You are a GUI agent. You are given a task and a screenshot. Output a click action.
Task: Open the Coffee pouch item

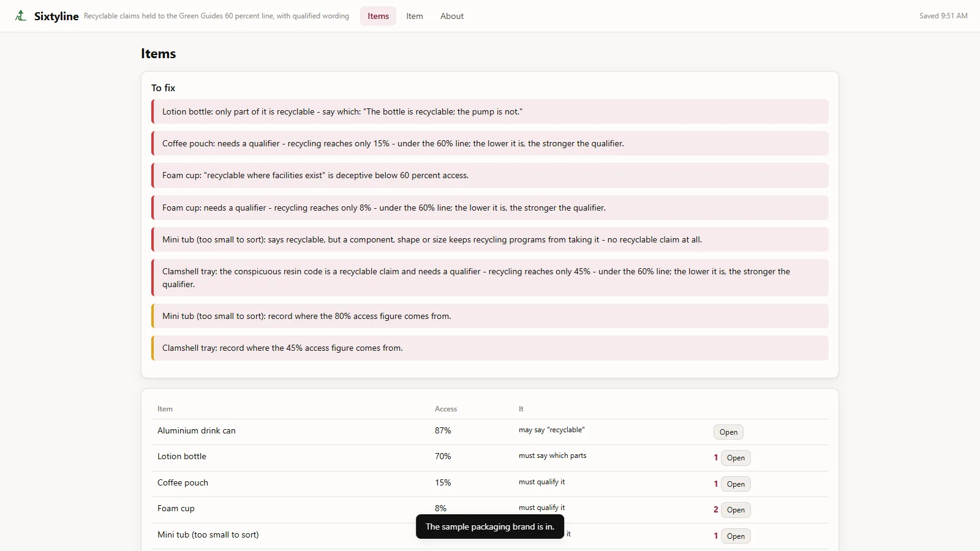point(736,484)
